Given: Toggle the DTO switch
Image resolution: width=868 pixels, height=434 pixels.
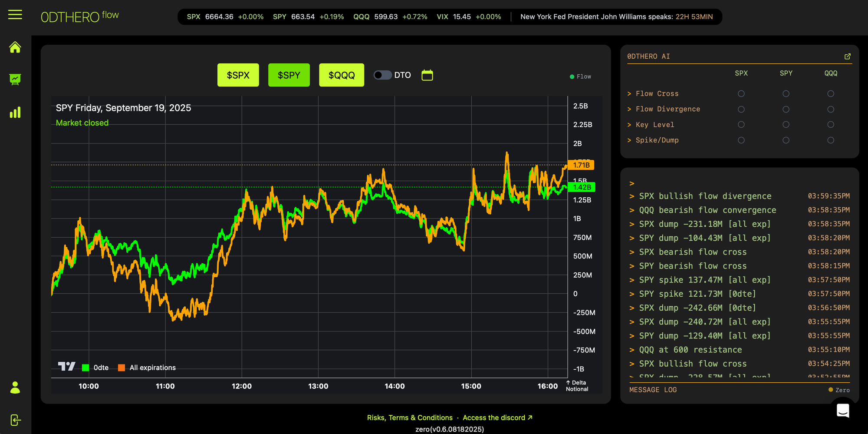Looking at the screenshot, I should pos(382,75).
